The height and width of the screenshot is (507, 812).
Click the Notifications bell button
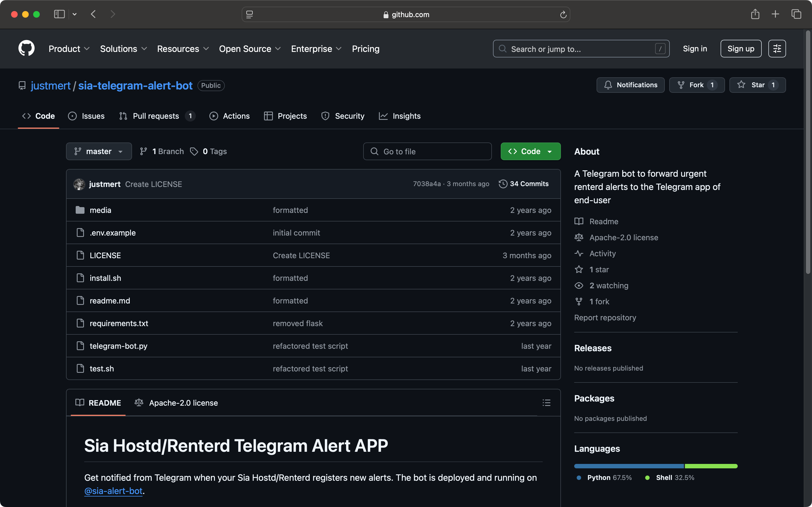coord(630,85)
